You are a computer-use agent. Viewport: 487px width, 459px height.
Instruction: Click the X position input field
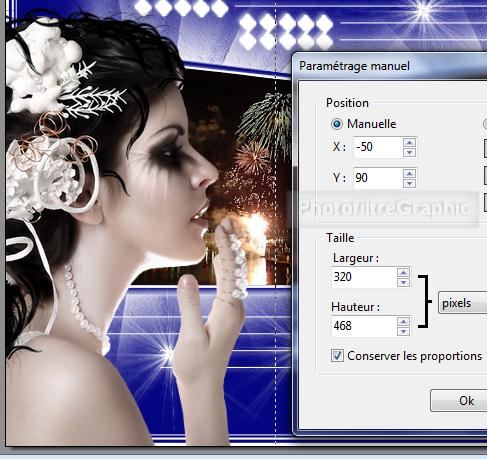(x=378, y=147)
